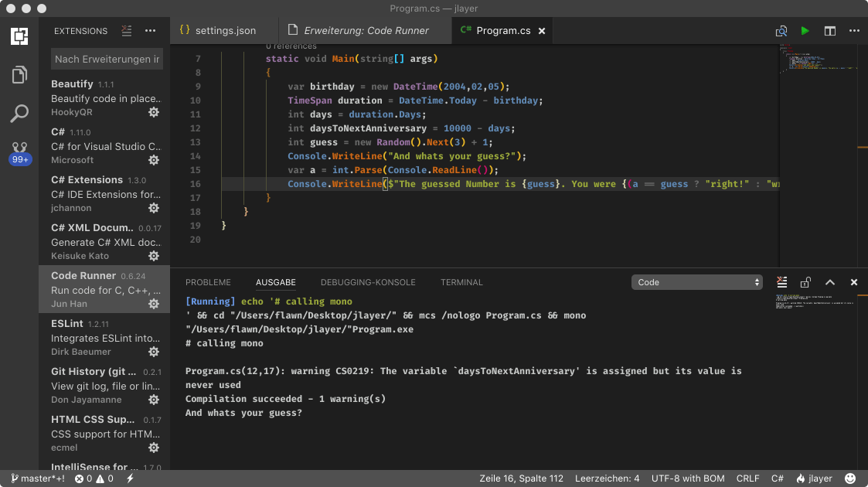Viewport: 868px width, 487px height.
Task: Select HTML CSS Support extension
Action: [104, 433]
